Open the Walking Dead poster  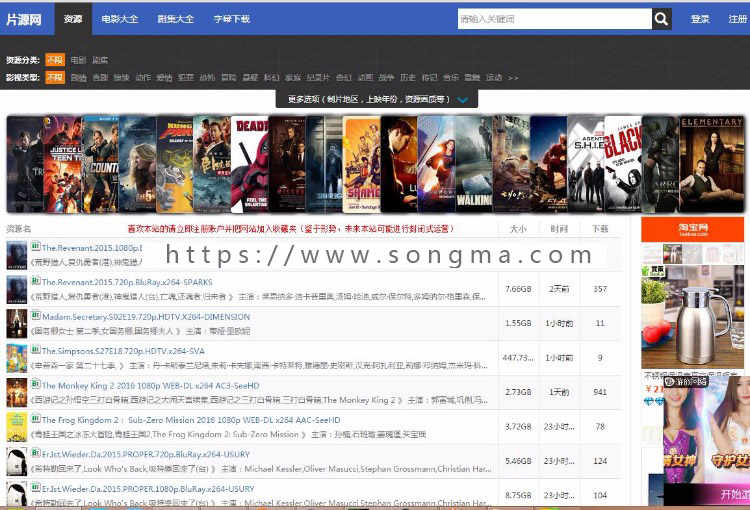click(474, 164)
